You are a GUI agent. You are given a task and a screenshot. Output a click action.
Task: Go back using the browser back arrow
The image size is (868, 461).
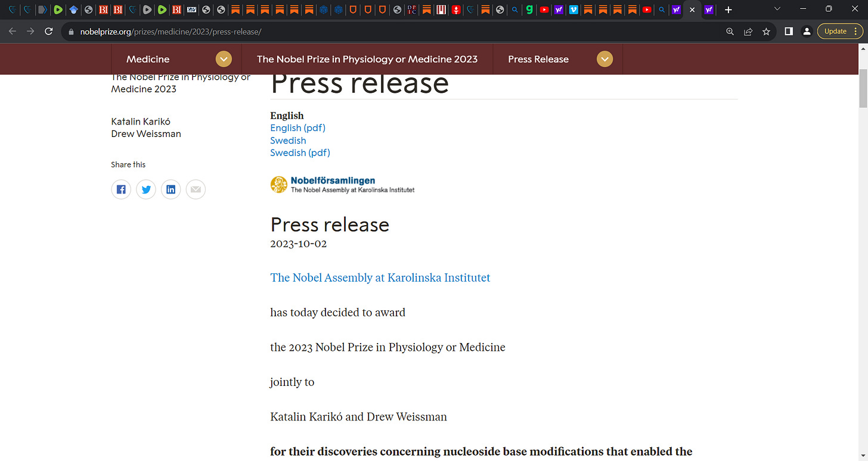tap(13, 32)
